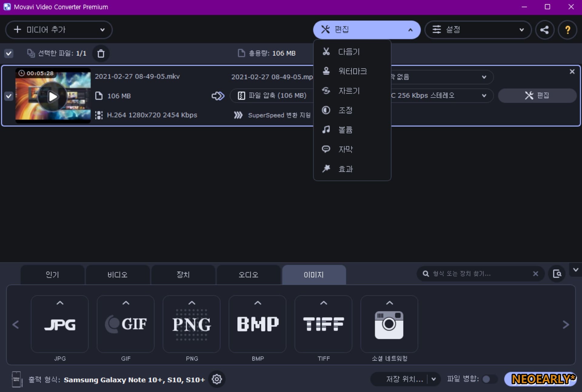
Task: Select the TIFF format icon
Action: 323,324
